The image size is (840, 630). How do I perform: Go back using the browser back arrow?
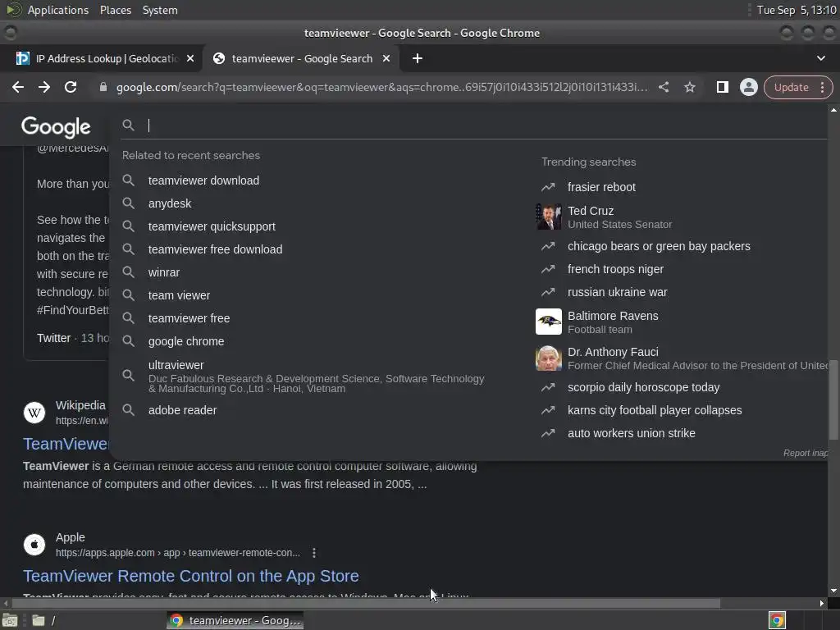pos(18,87)
